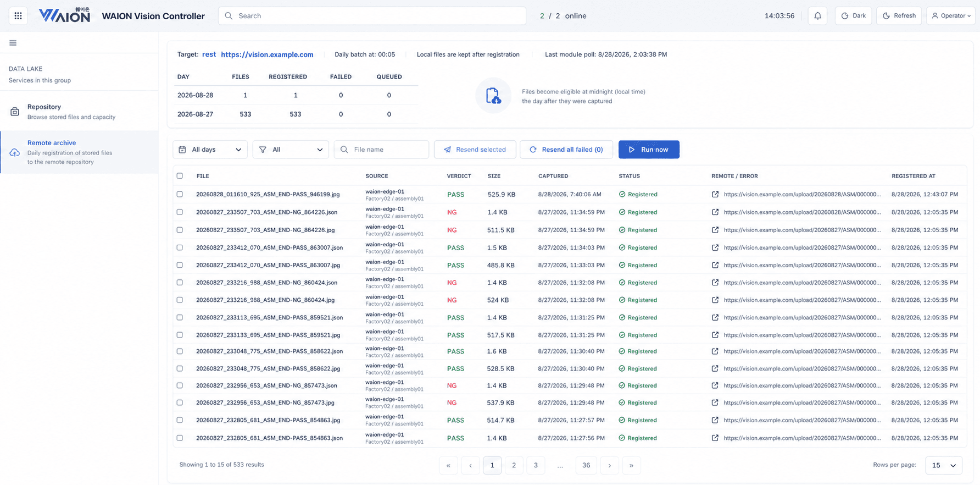Open external link icon for 860424.jpg row

coord(715,300)
